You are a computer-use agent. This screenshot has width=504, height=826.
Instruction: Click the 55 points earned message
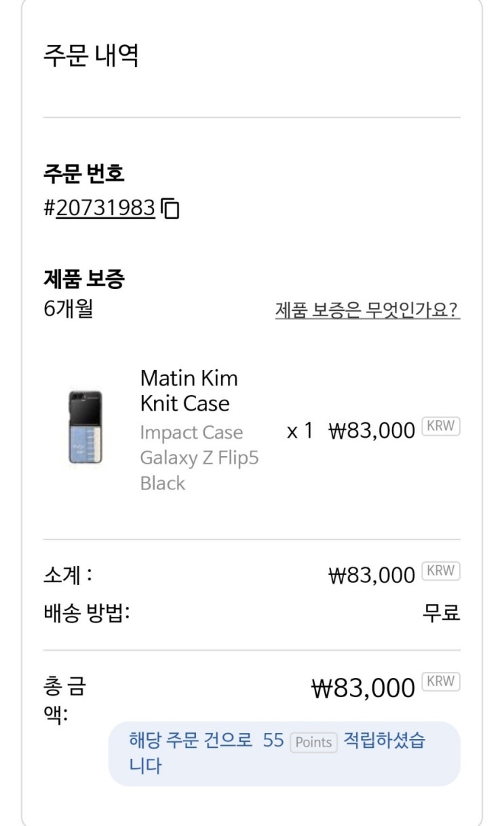(273, 740)
